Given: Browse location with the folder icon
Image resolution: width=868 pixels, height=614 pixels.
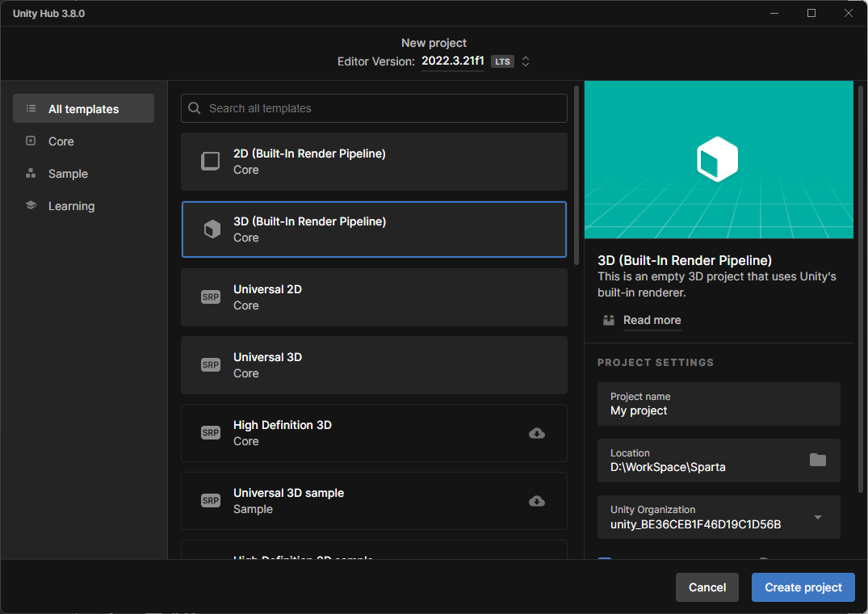Looking at the screenshot, I should tap(818, 460).
